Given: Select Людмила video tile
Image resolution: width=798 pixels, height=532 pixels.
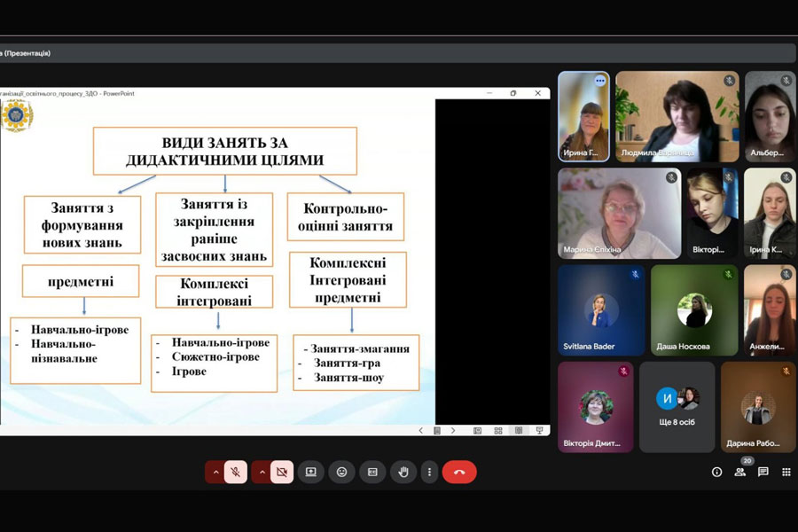Looking at the screenshot, I should (x=677, y=116).
